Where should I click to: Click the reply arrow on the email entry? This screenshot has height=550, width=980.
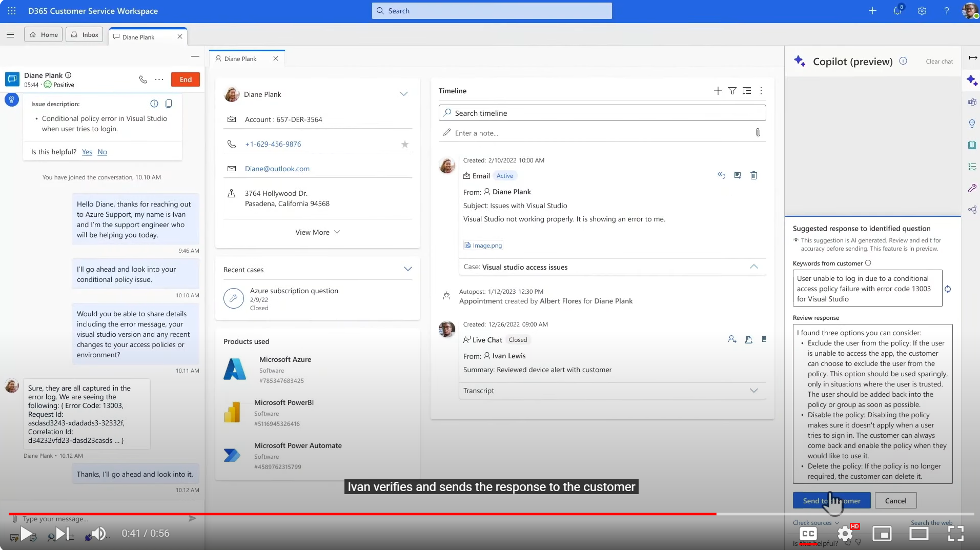[x=721, y=175]
